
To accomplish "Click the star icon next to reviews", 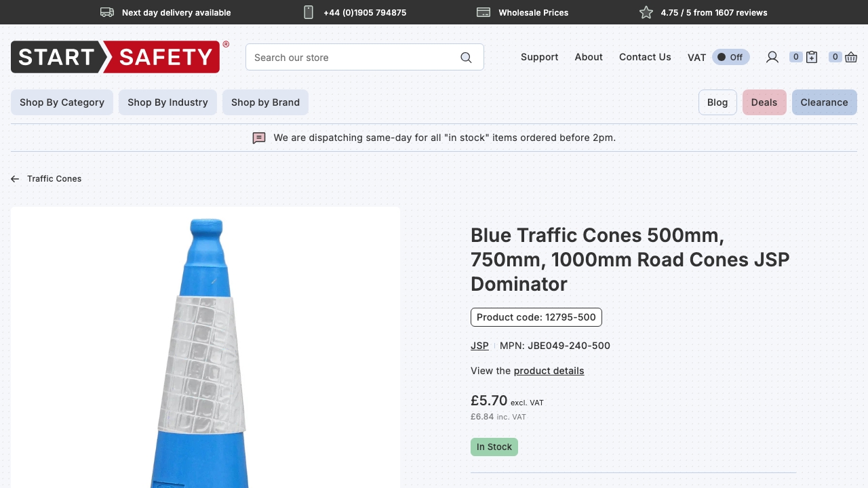I will click(646, 12).
